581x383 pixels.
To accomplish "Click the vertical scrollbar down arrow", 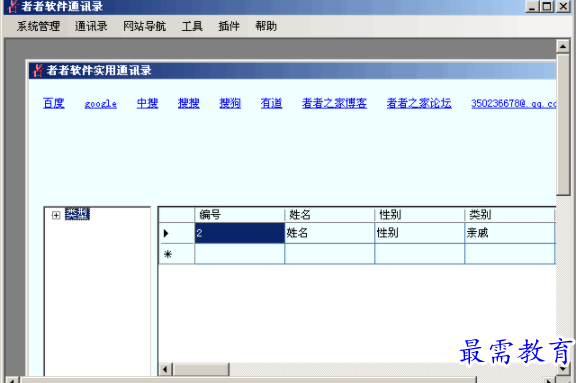I will point(563,369).
